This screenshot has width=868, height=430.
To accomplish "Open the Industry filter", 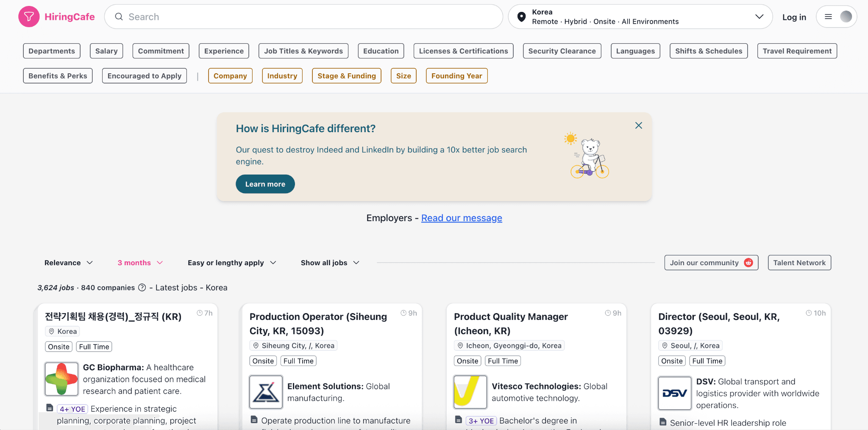I will click(x=282, y=76).
